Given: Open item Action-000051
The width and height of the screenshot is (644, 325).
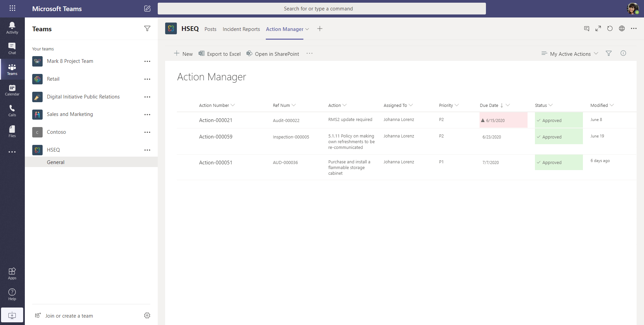Looking at the screenshot, I should [215, 163].
